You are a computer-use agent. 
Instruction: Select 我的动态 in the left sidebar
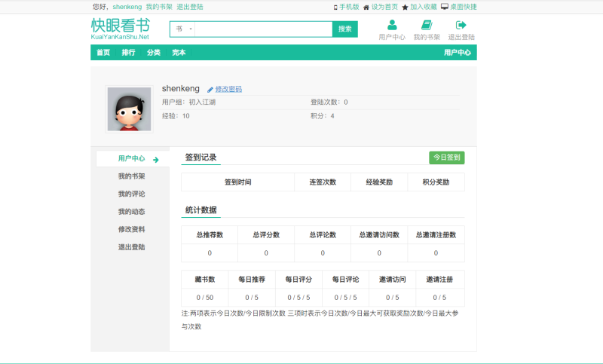click(x=131, y=212)
